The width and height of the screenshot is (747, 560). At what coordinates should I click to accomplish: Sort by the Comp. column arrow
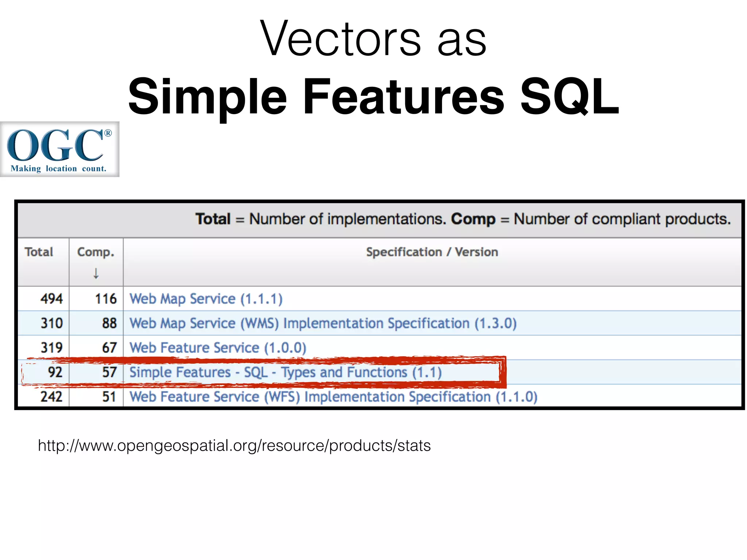[96, 273]
